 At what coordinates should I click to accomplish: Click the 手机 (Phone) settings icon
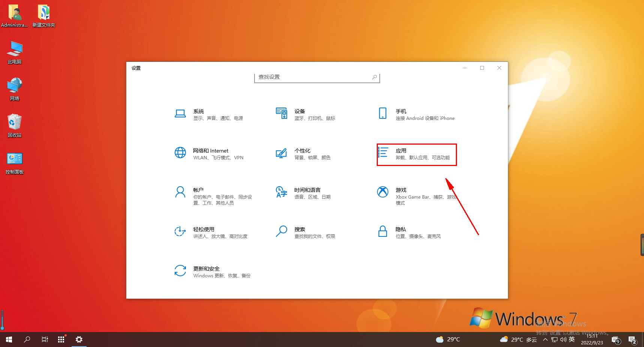pyautogui.click(x=383, y=113)
